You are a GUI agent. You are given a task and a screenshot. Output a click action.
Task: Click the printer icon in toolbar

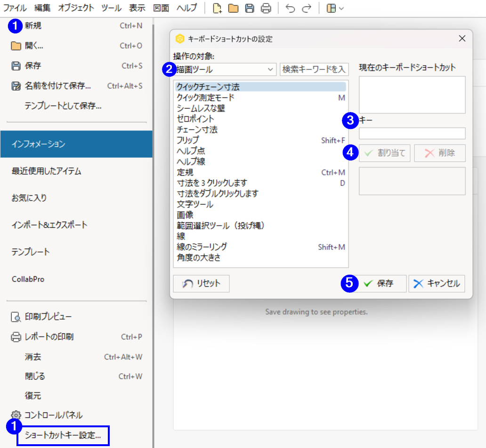[266, 8]
